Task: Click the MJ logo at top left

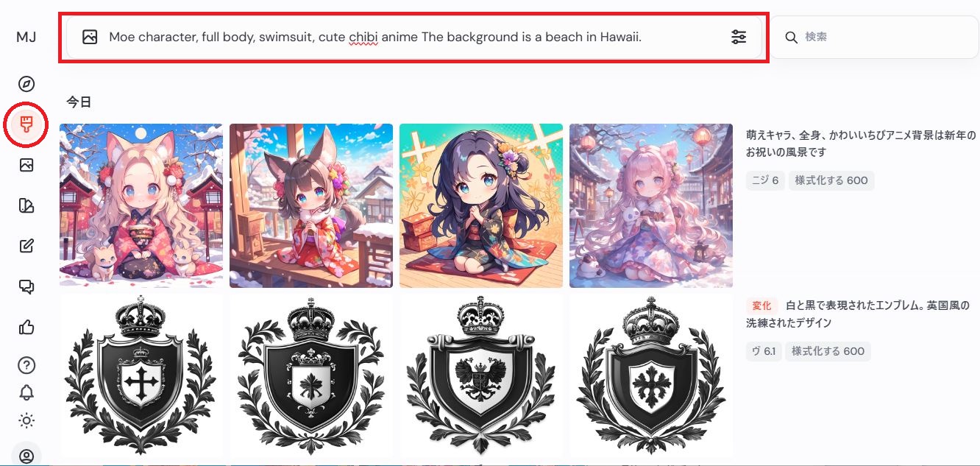Action: [26, 37]
